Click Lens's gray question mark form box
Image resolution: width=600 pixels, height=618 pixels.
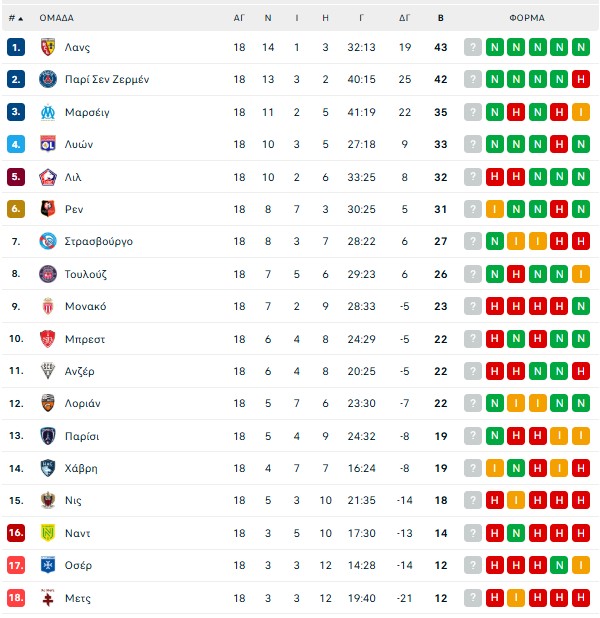[473, 47]
